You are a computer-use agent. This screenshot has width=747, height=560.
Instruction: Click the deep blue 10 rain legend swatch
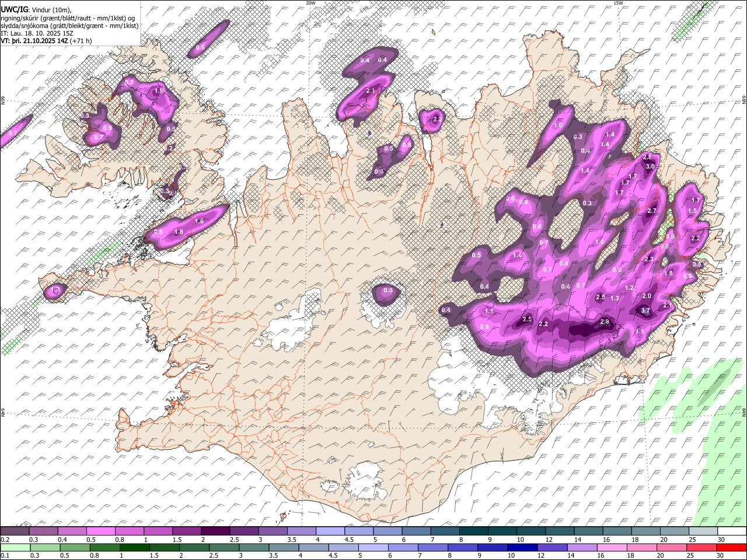point(522,547)
